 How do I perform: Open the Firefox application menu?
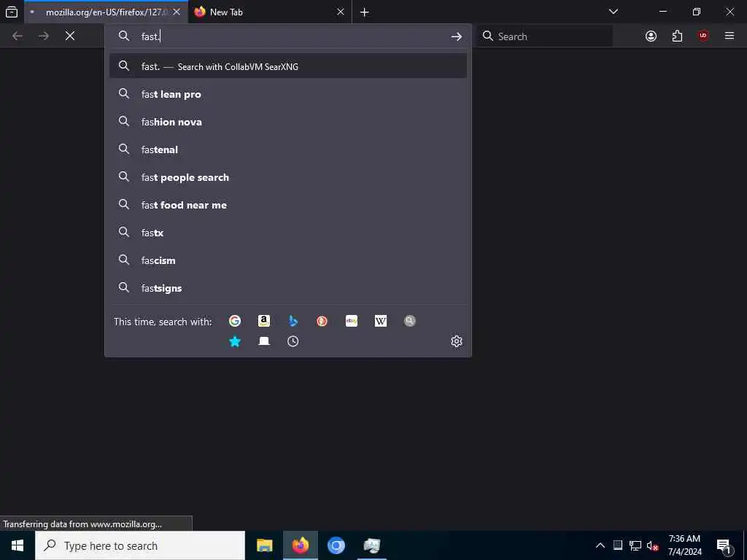[x=729, y=36]
